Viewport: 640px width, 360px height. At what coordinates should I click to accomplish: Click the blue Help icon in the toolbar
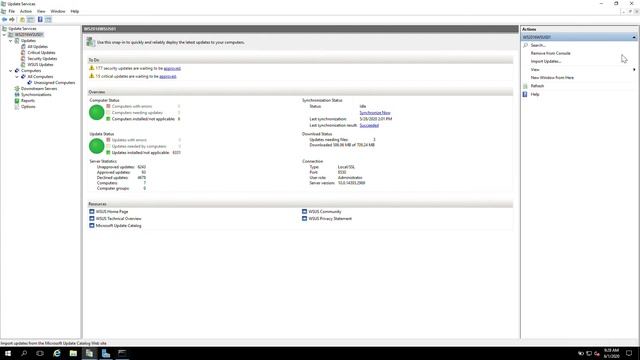pos(40,20)
